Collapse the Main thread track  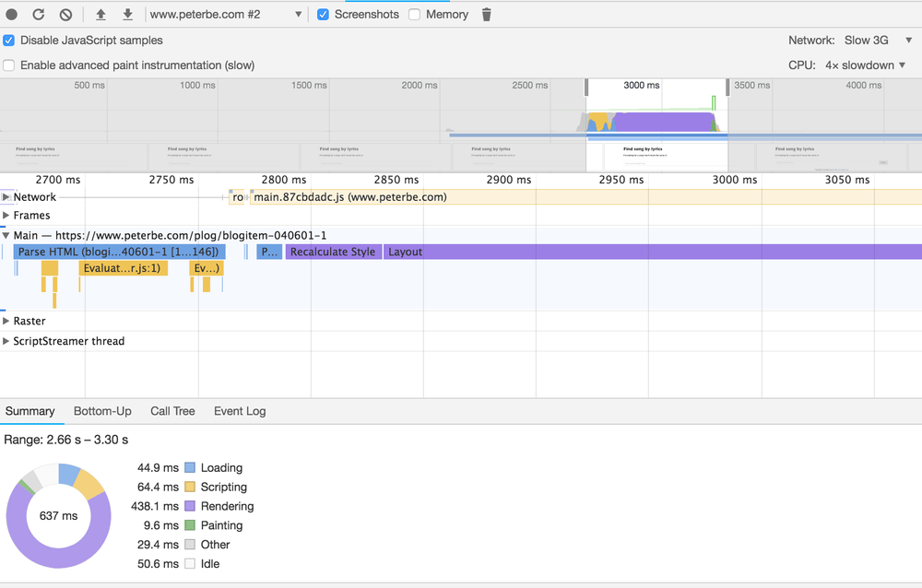tap(6, 236)
